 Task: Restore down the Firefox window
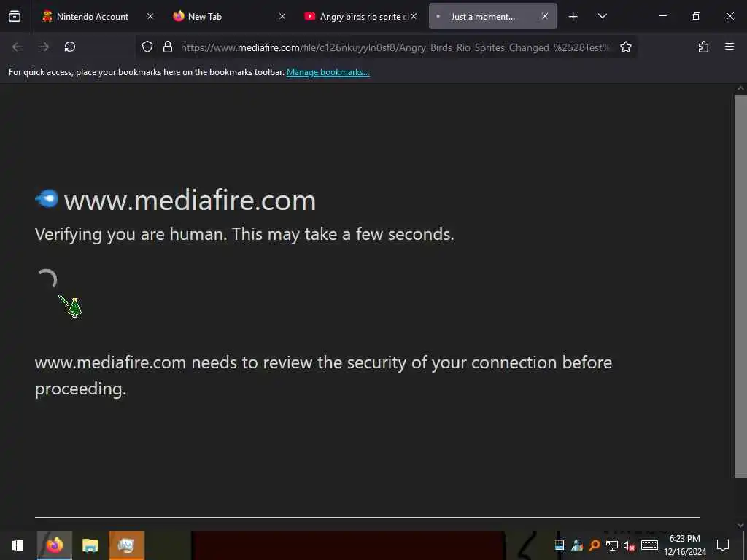click(697, 16)
